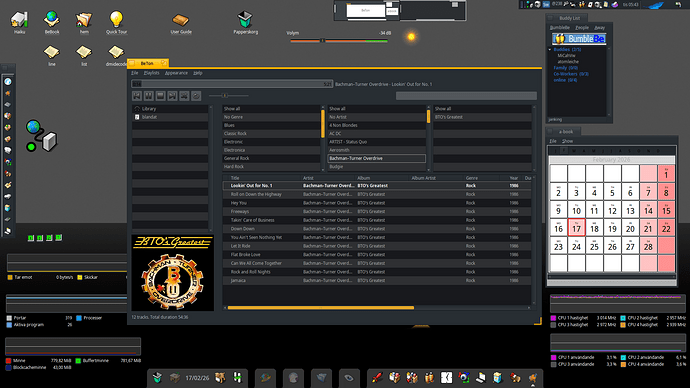Skip to the next track in BeTon
This screenshot has height=388, width=690.
click(x=172, y=95)
